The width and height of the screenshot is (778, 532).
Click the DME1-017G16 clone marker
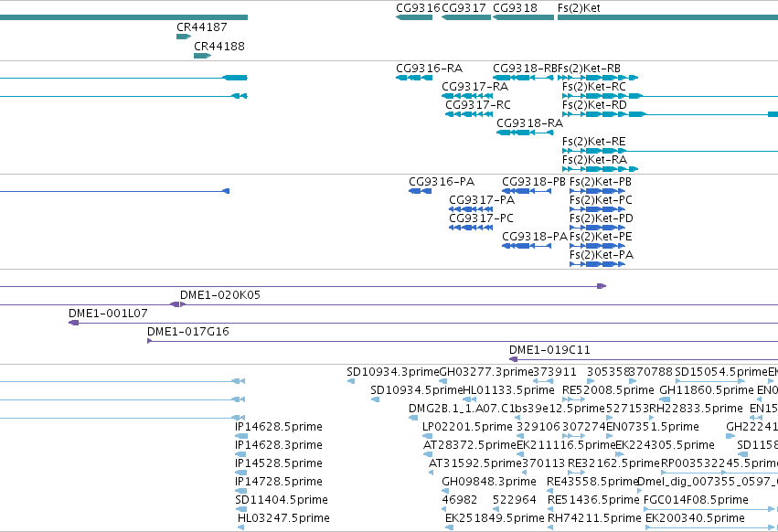[x=149, y=342]
